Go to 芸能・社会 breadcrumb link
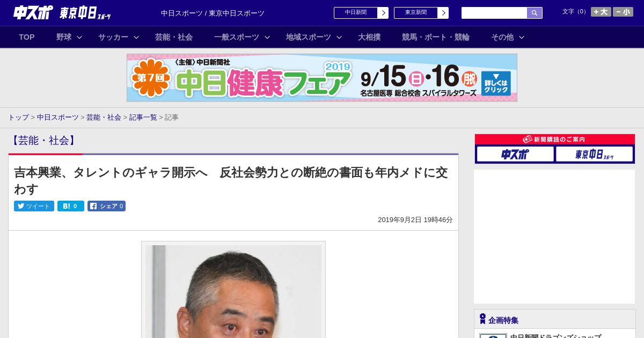The image size is (644, 338). point(104,117)
